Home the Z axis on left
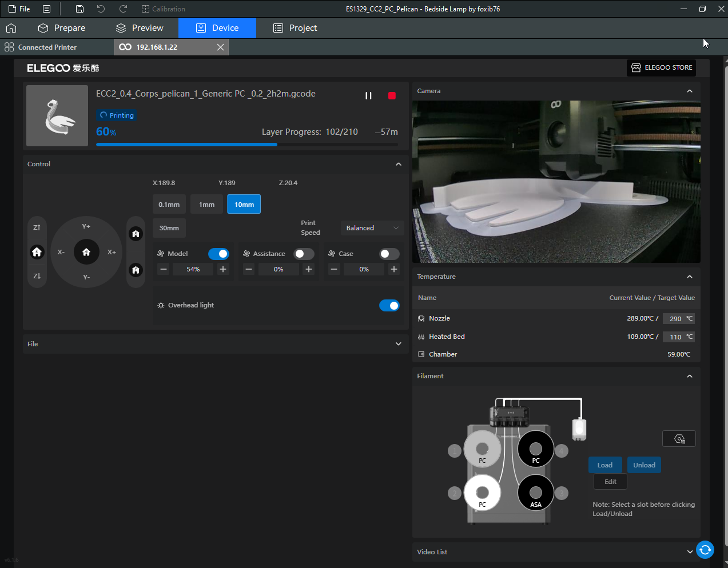The width and height of the screenshot is (728, 568). pos(37,252)
